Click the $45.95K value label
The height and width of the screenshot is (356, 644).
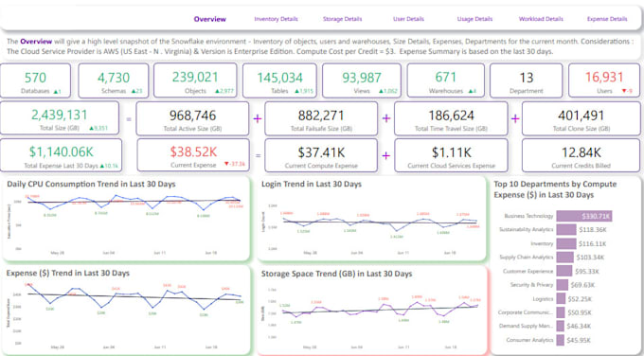pyautogui.click(x=579, y=341)
